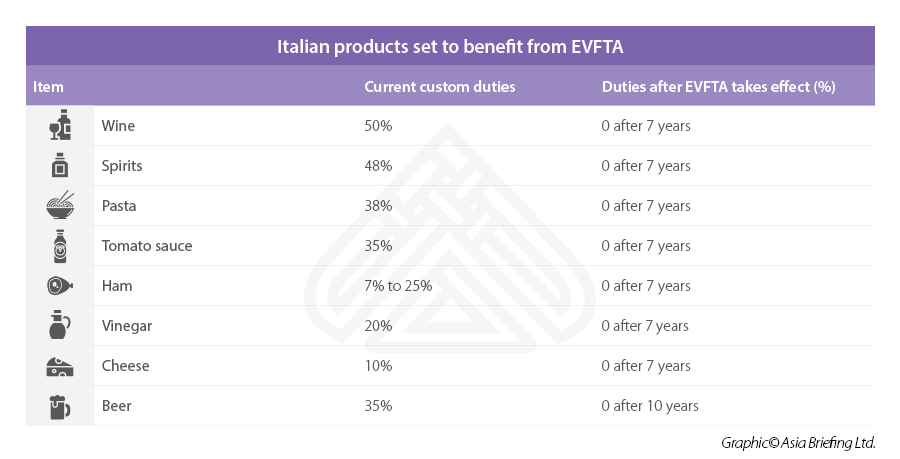Viewport: 900px width, 459px height.
Task: Click the vinegar jug icon
Action: click(60, 326)
